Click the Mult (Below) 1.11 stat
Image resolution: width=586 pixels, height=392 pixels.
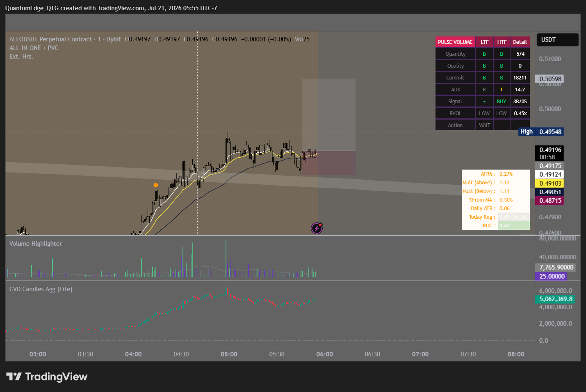pyautogui.click(x=496, y=191)
